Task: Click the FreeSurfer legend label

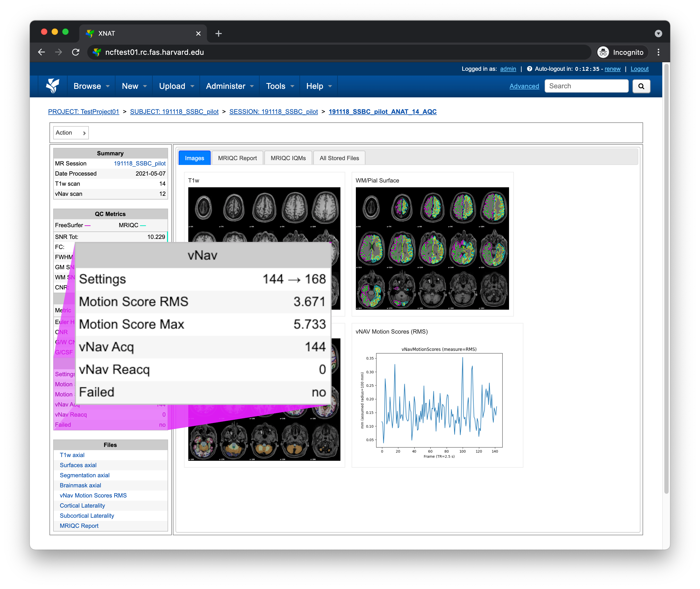Action: tap(69, 225)
